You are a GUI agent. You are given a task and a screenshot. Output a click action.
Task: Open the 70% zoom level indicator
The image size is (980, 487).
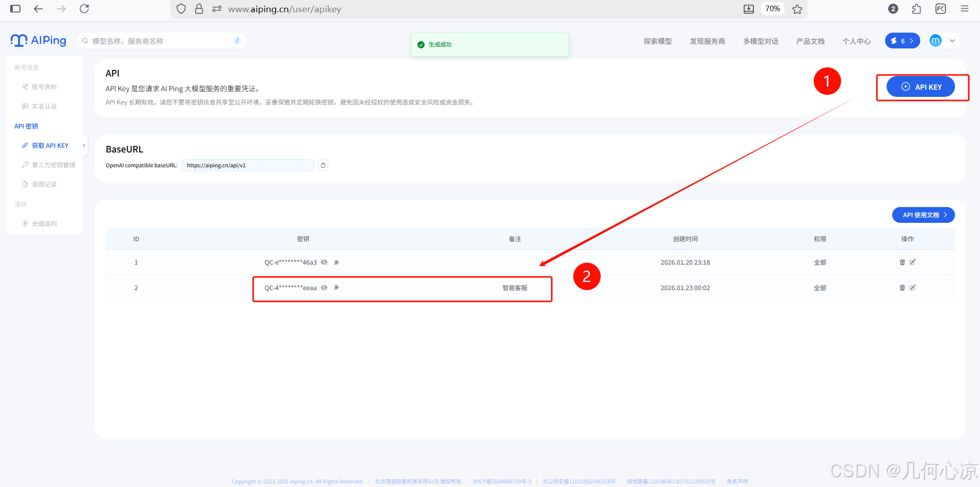pos(772,9)
